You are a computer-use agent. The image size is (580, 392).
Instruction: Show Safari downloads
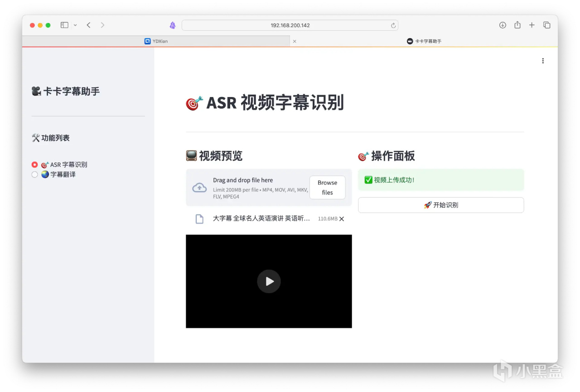[503, 25]
